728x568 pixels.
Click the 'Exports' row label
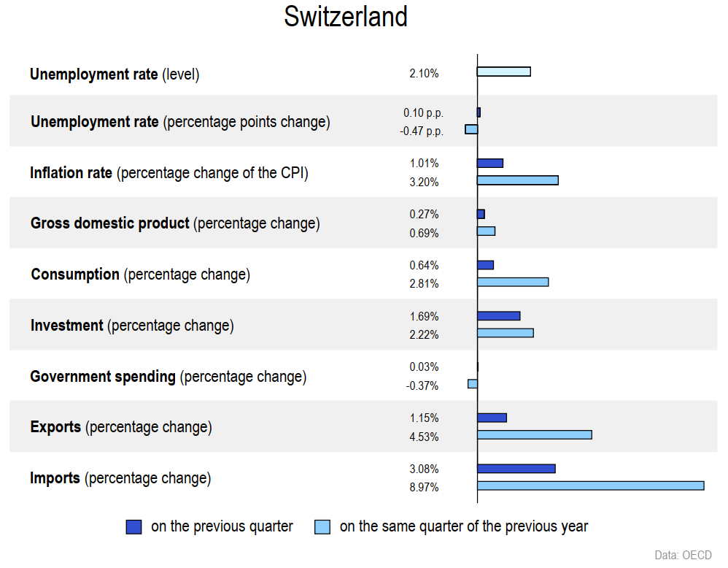(x=121, y=427)
